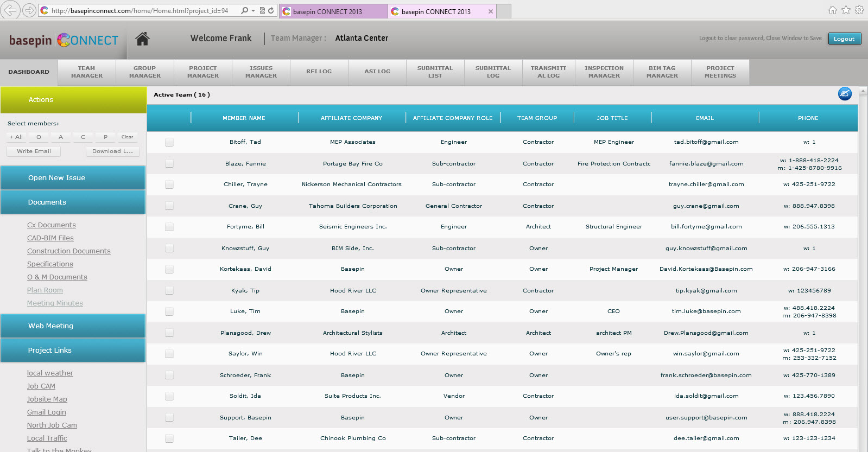The image size is (868, 452).
Task: Click the Download L... button
Action: pyautogui.click(x=112, y=151)
